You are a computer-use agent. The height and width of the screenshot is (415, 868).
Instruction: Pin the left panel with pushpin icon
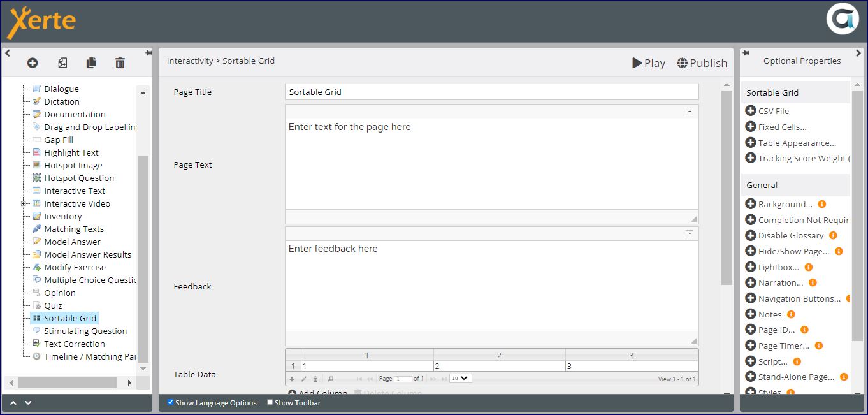click(x=148, y=53)
